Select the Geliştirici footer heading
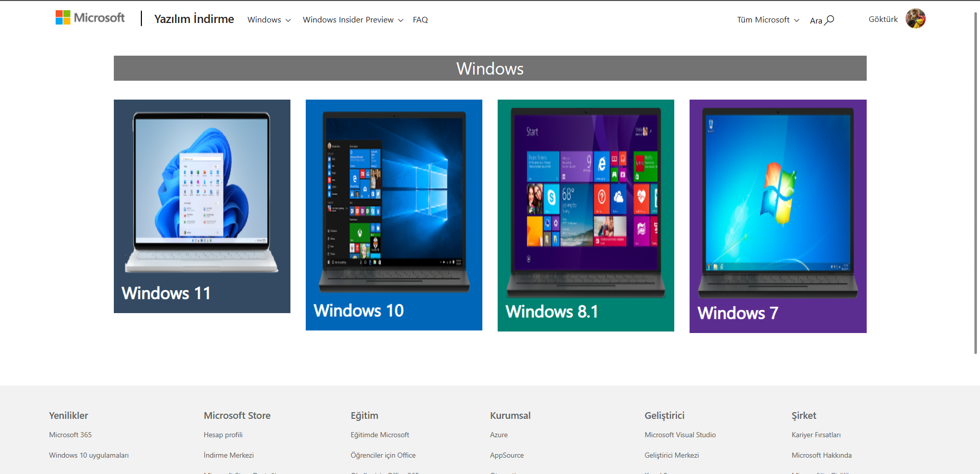This screenshot has height=474, width=980. [x=665, y=416]
